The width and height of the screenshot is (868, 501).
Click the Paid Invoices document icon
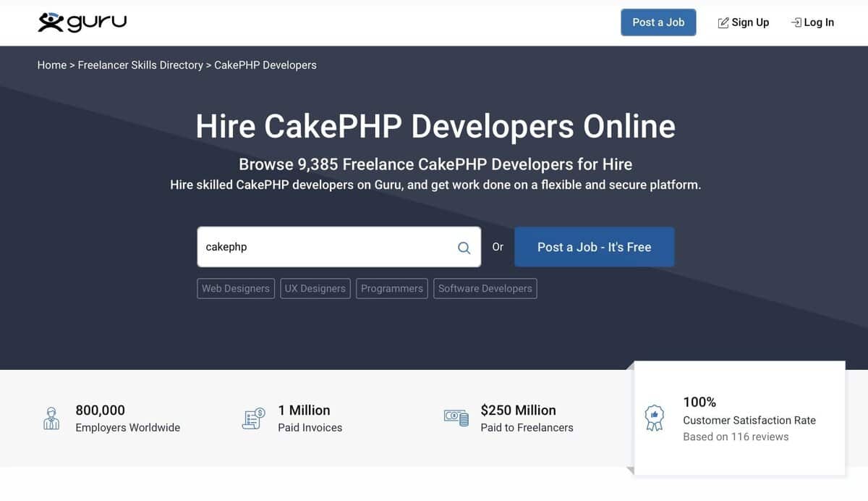point(252,418)
